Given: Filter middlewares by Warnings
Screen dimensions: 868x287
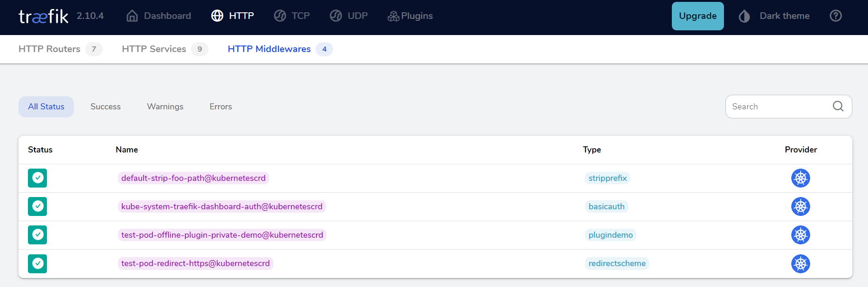Looking at the screenshot, I should point(165,107).
